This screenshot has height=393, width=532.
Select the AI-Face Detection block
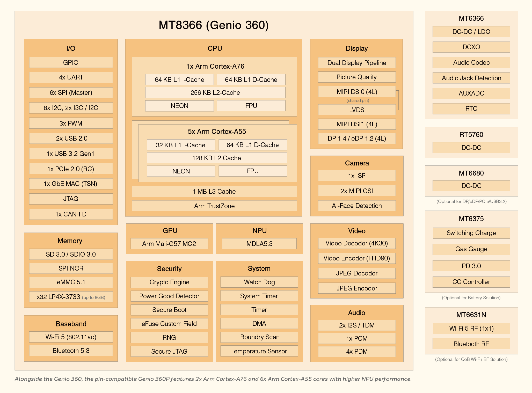(356, 206)
